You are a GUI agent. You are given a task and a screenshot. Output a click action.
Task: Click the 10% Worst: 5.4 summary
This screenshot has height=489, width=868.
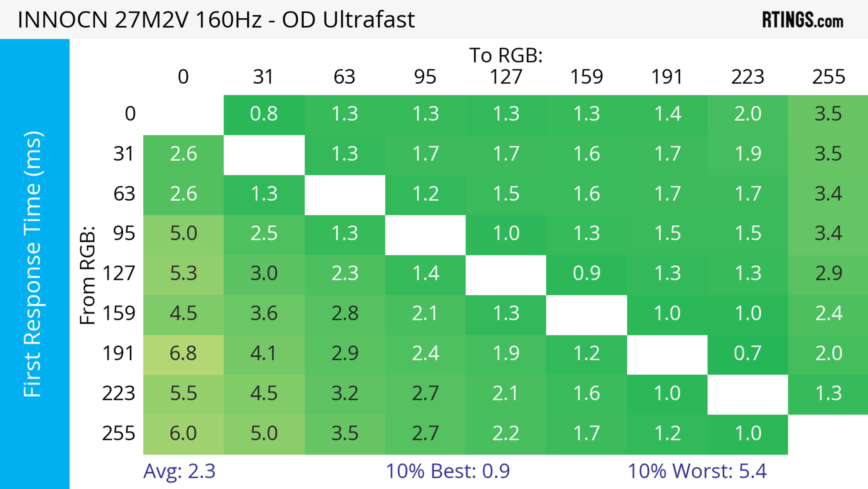[x=697, y=471]
